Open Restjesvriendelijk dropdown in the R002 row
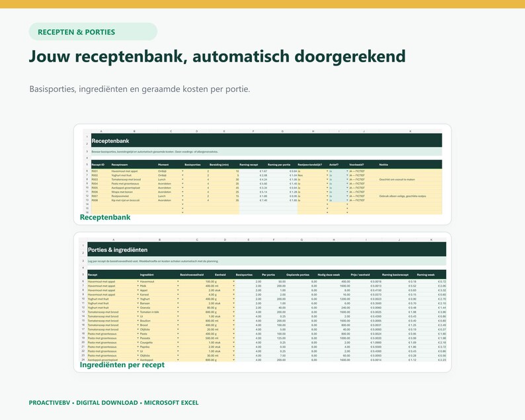This screenshot has width=525, height=420. tap(327, 175)
